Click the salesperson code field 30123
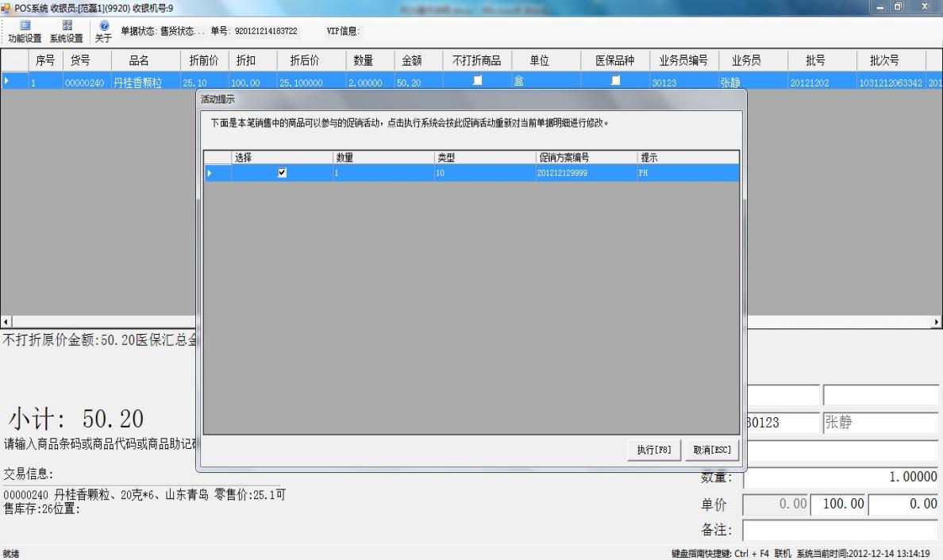943x560 pixels. pos(782,423)
